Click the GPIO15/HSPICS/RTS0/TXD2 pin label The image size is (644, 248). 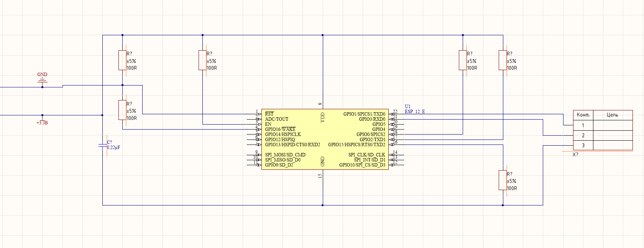[x=356, y=145]
